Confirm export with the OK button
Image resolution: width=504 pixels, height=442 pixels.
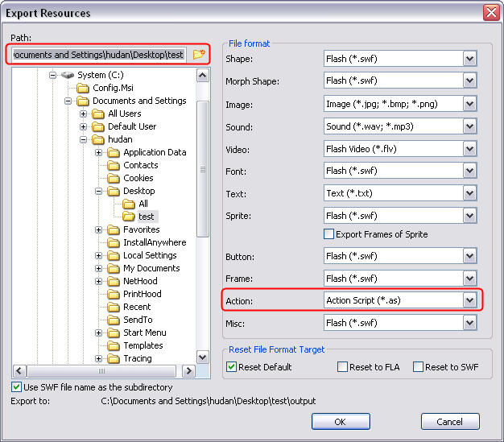[x=341, y=421]
